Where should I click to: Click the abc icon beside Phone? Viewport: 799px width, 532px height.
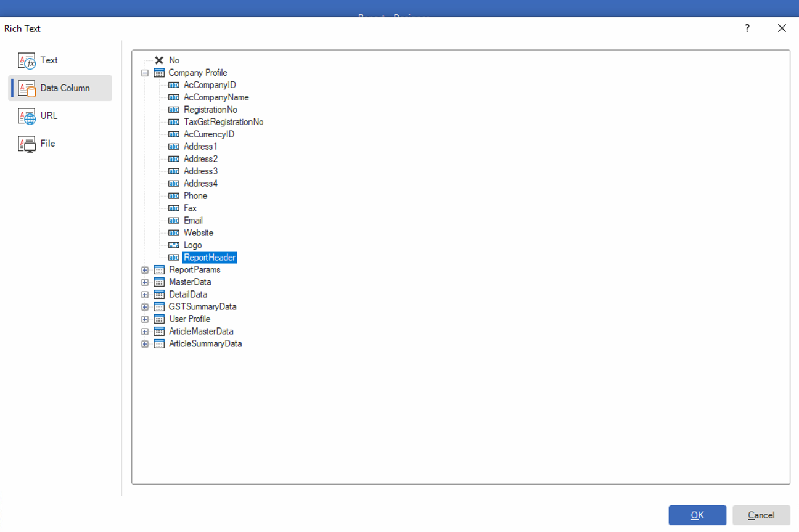[173, 195]
